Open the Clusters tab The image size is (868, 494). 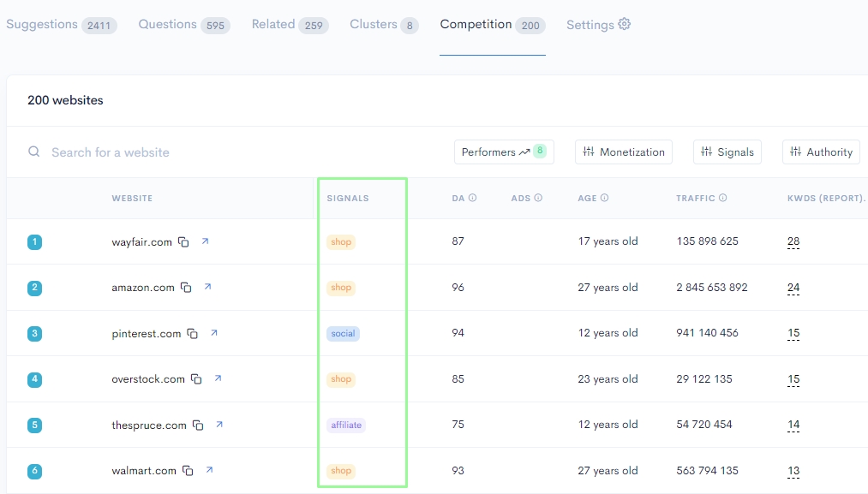[x=384, y=25]
